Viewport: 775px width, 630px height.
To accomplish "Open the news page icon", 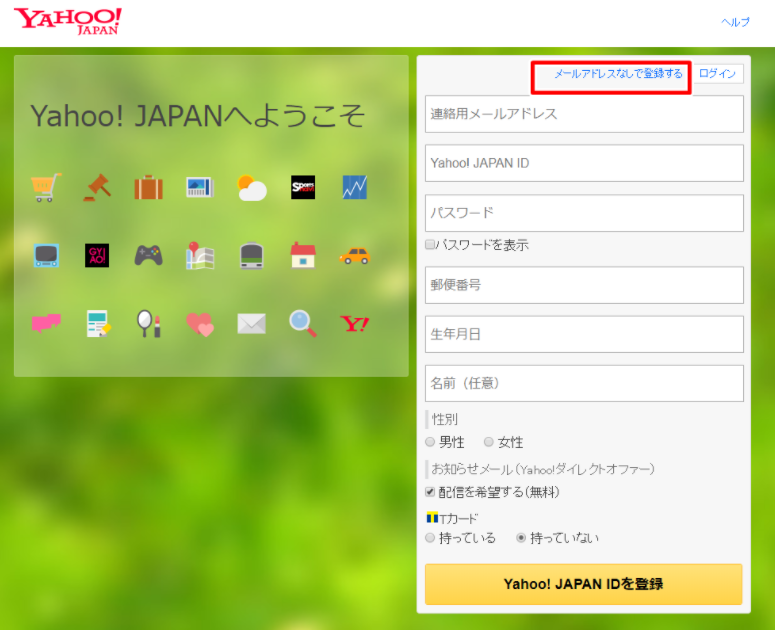I will [200, 187].
